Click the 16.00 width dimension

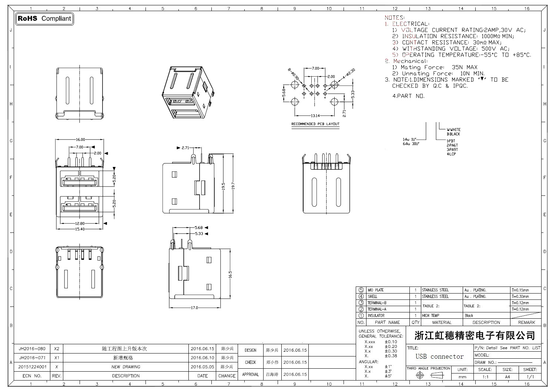[80, 140]
